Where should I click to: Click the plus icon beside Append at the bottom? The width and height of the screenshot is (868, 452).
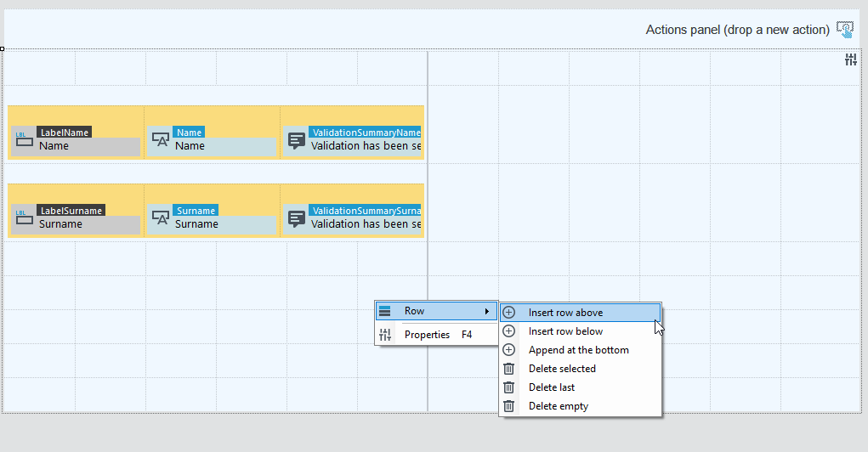coord(508,350)
